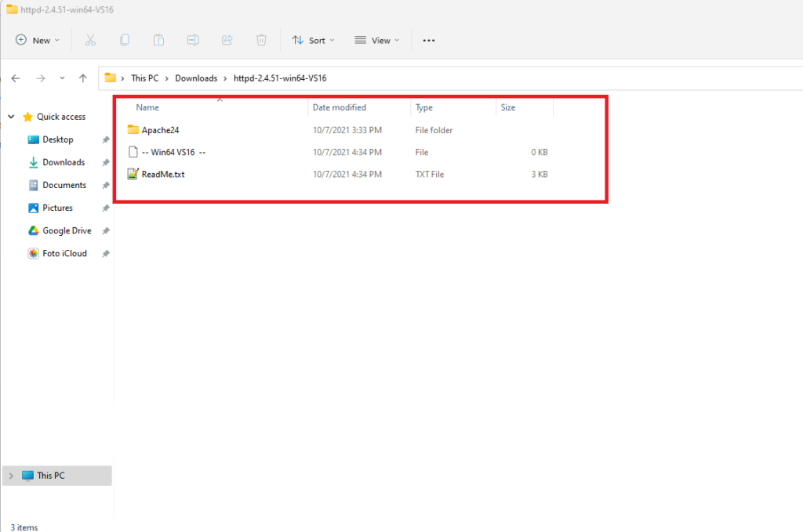Screen dimensions: 803x532
Task: Sort by the Type column header
Action: pyautogui.click(x=424, y=107)
